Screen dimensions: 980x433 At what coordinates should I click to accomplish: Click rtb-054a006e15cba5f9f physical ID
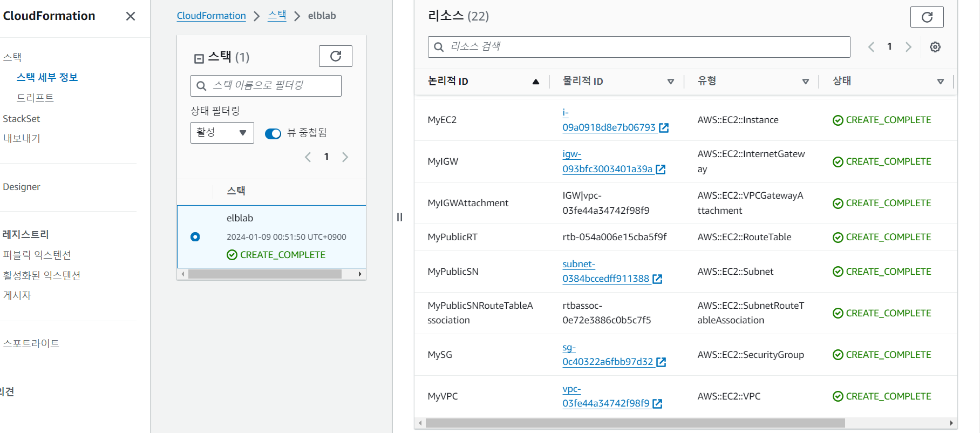[615, 237]
